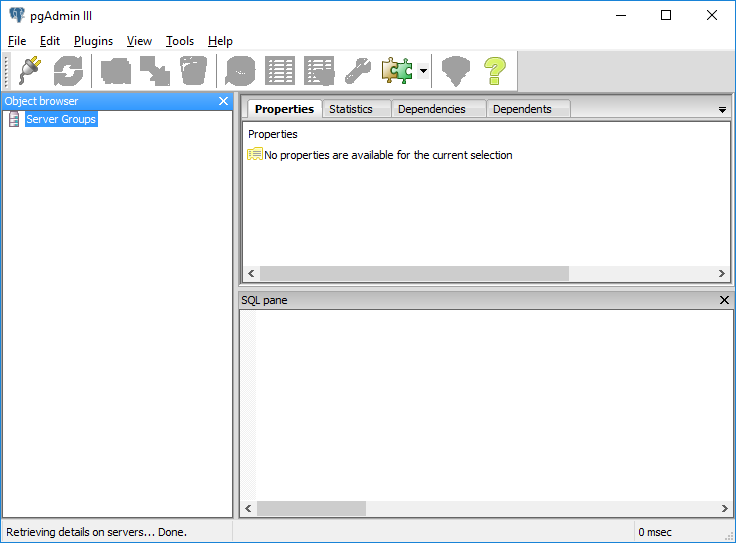Open the File menu
The height and width of the screenshot is (543, 736).
point(17,41)
